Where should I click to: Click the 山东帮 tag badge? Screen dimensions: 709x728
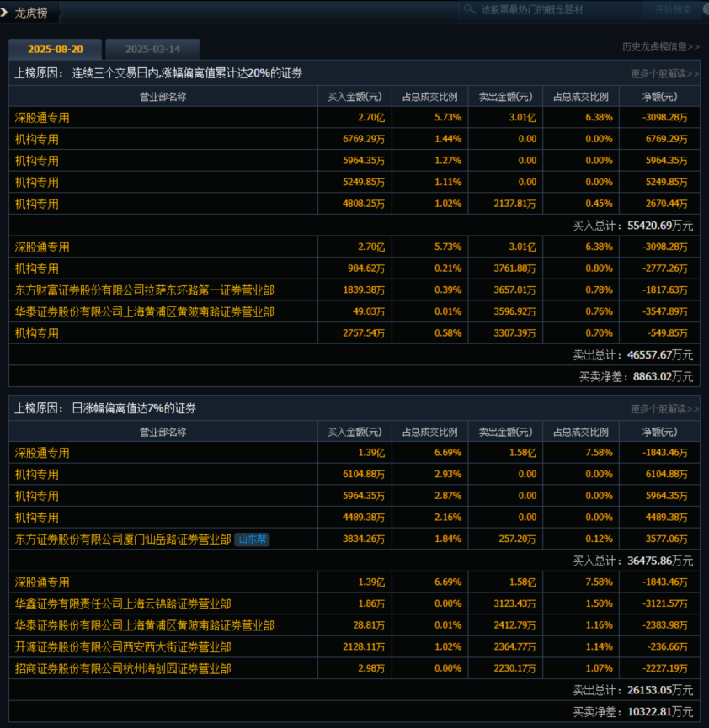(253, 539)
